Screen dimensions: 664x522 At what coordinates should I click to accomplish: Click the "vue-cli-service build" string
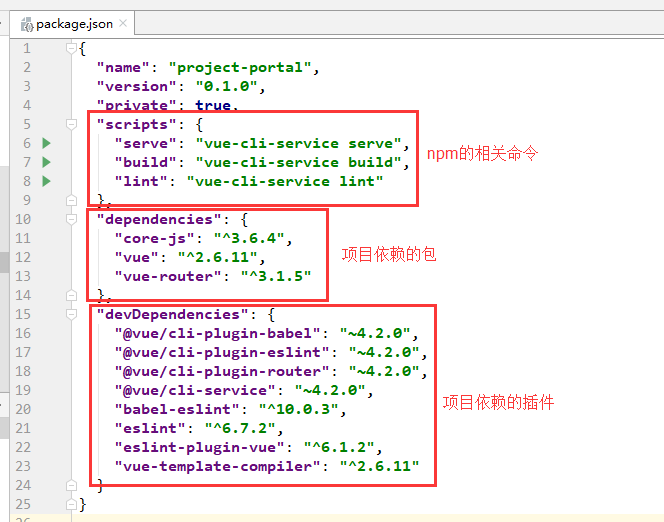point(299,163)
